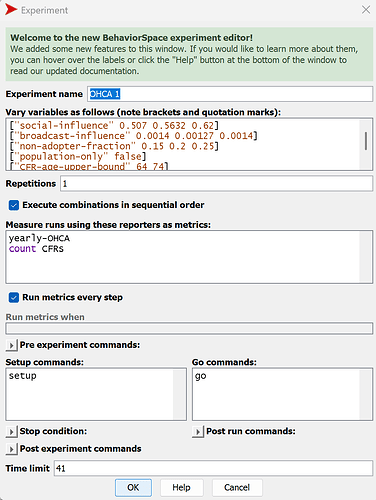Image resolution: width=376 pixels, height=500 pixels.
Task: Focus the Repetitions input field
Action: point(216,184)
